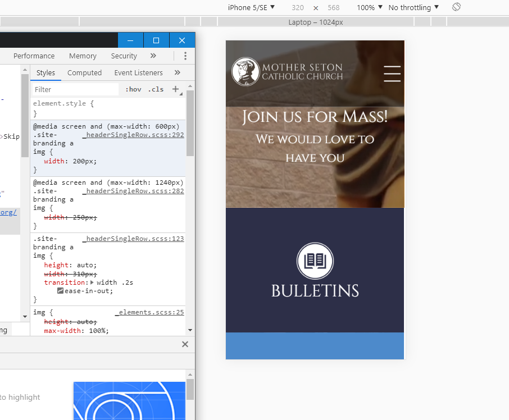
Task: Toggle the :hov element state panel
Action: [133, 89]
